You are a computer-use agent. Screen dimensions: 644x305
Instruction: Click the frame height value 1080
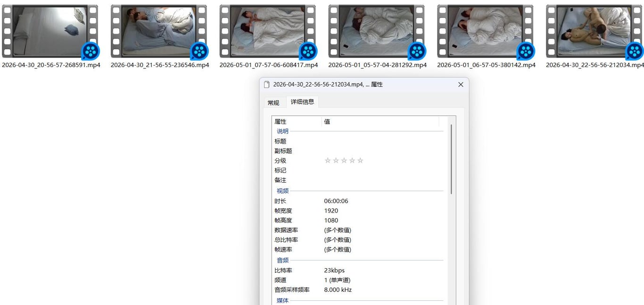coord(331,220)
